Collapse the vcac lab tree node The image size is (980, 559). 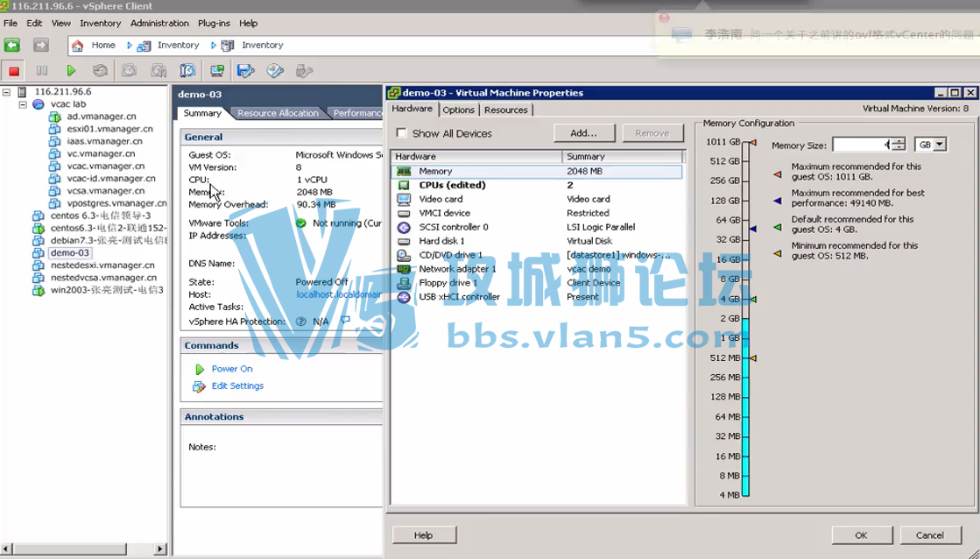[x=23, y=104]
